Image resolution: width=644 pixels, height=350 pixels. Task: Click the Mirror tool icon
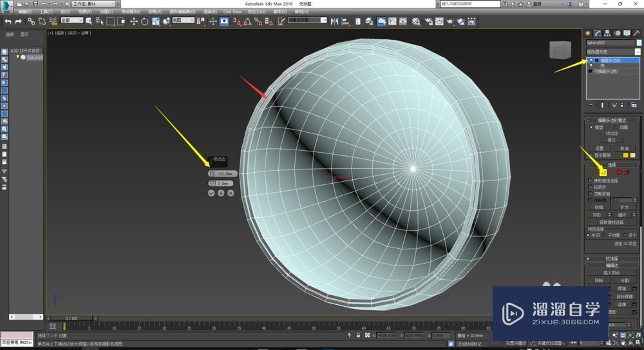click(335, 21)
